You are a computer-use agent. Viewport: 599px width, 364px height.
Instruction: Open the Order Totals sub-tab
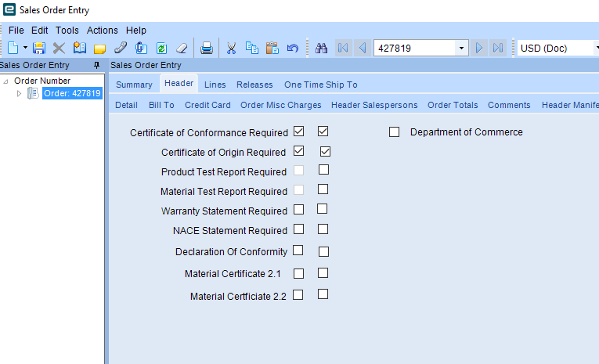point(452,105)
